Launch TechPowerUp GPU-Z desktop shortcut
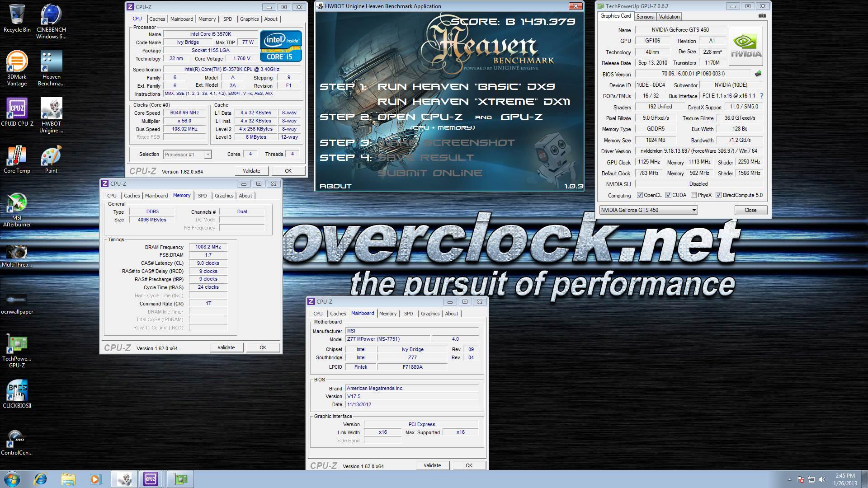Viewport: 868px width, 488px height. [x=17, y=352]
